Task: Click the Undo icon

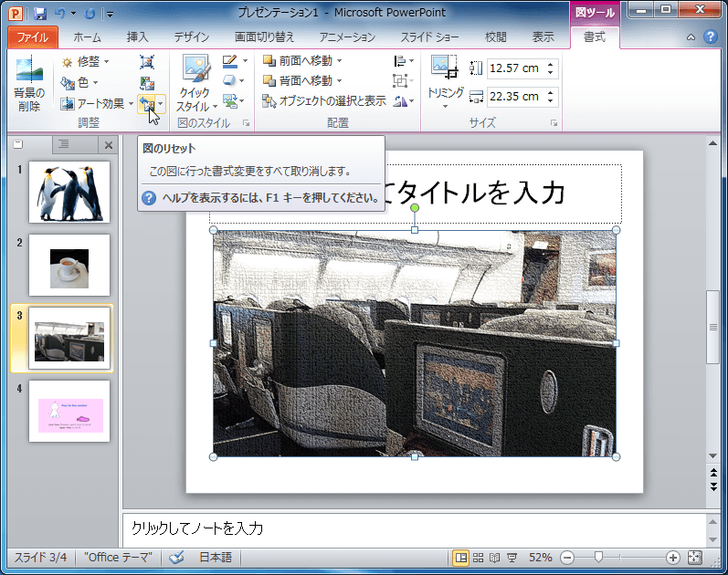Action: 60,14
